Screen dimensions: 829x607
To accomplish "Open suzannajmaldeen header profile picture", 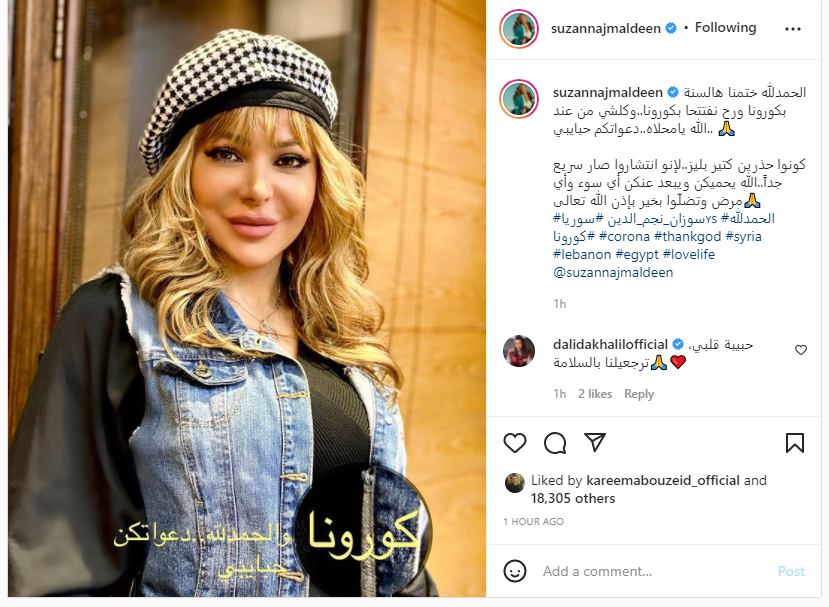I will click(519, 29).
